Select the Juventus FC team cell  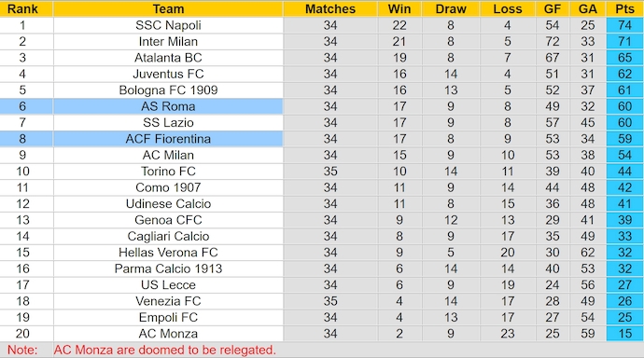point(168,74)
